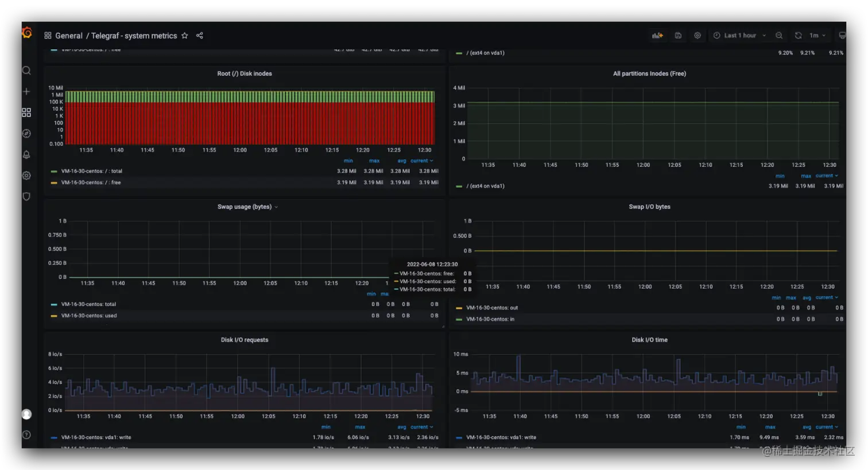
Task: Star the Telegraf dashboard as favorite
Action: 185,36
